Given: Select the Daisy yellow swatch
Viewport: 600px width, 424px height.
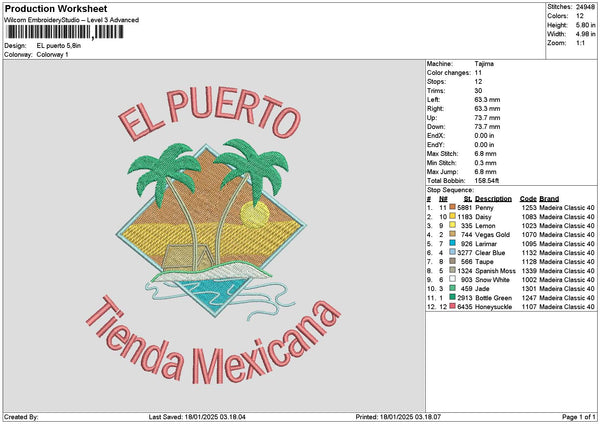Looking at the screenshot, I should (x=452, y=217).
